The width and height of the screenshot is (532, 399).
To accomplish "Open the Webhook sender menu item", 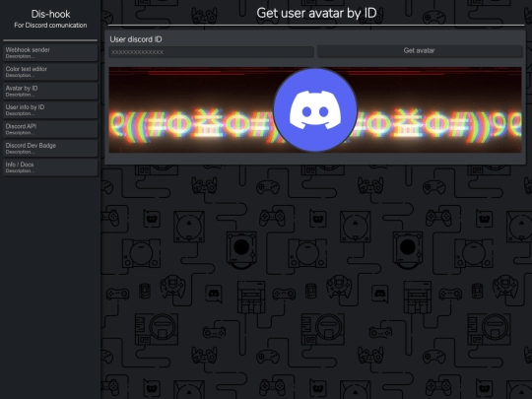I will click(x=50, y=52).
